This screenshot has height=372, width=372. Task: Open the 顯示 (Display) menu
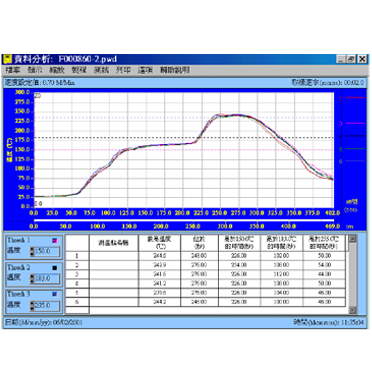tap(35, 70)
